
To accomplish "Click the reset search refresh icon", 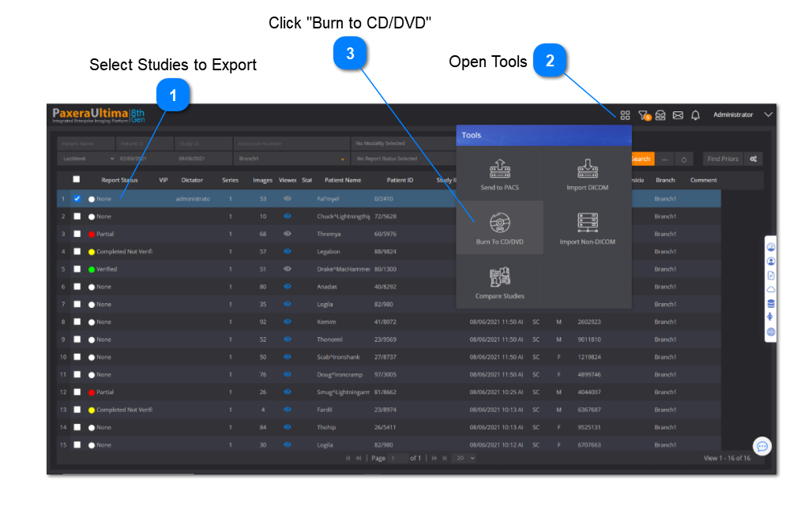I will click(x=684, y=159).
